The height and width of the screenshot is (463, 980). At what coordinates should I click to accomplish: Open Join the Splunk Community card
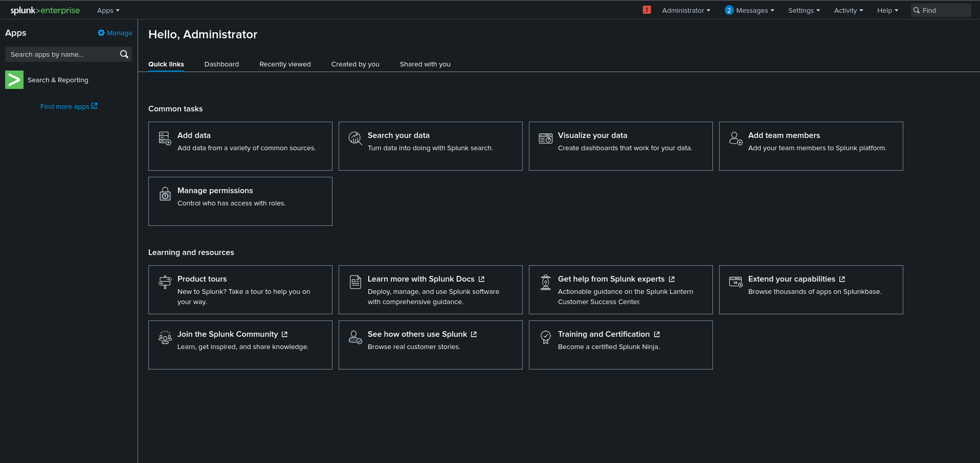pyautogui.click(x=240, y=345)
